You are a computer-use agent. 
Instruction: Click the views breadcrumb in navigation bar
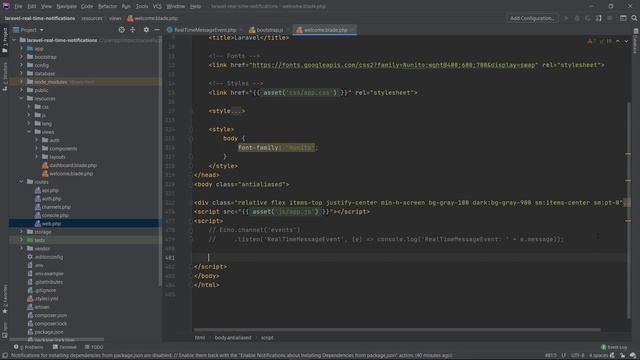115,18
